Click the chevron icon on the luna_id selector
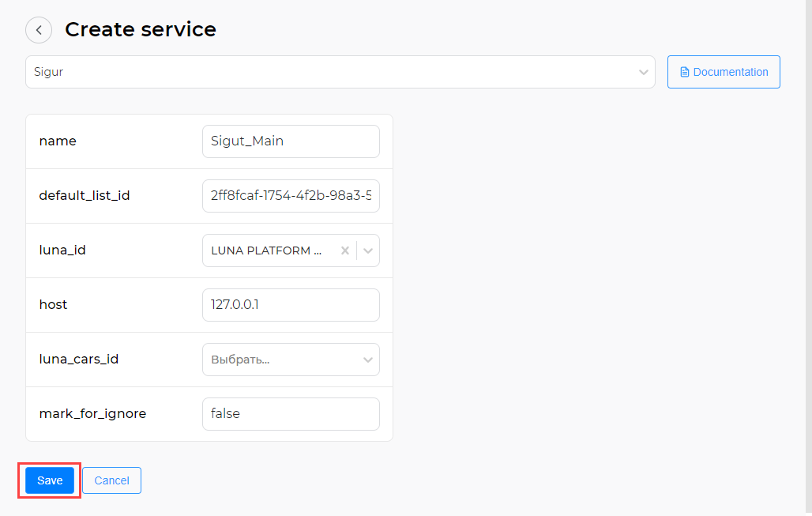 (x=367, y=250)
